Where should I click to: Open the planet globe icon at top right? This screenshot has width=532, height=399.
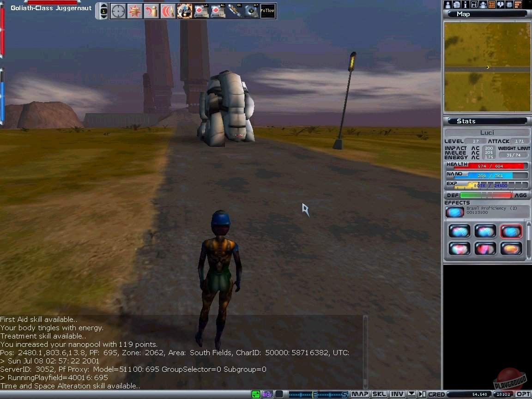pos(456,4)
